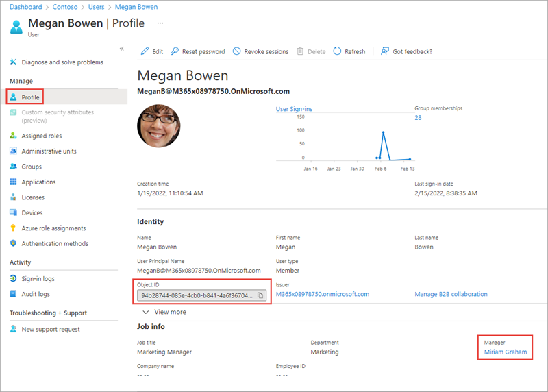
Task: Click the Job title value Marketing Manager
Action: coord(164,352)
